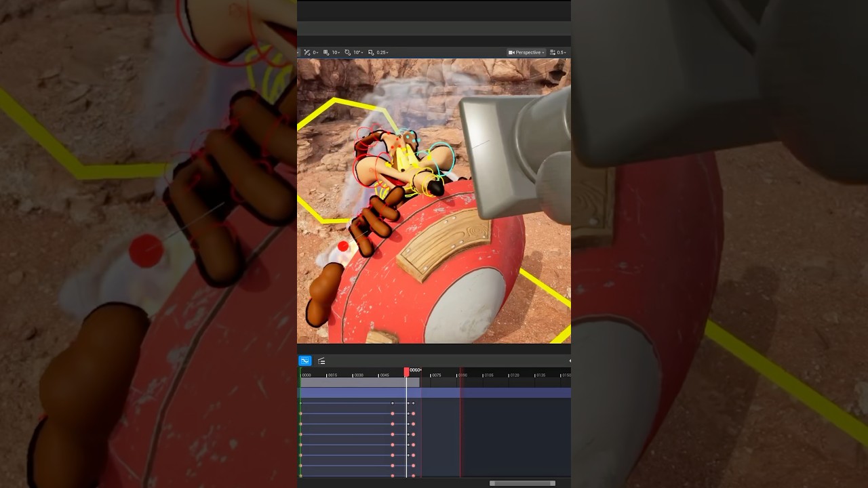Select the red control point on the character's foot

point(343,247)
